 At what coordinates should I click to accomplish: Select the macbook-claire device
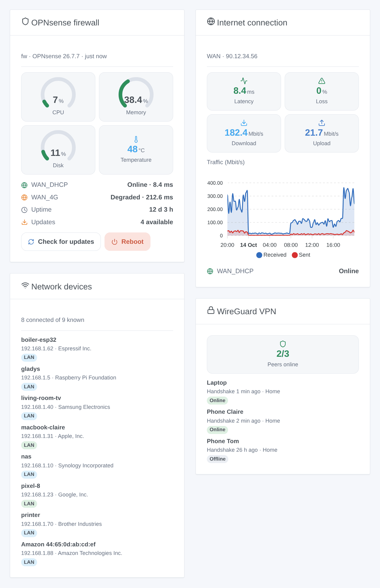point(97,436)
